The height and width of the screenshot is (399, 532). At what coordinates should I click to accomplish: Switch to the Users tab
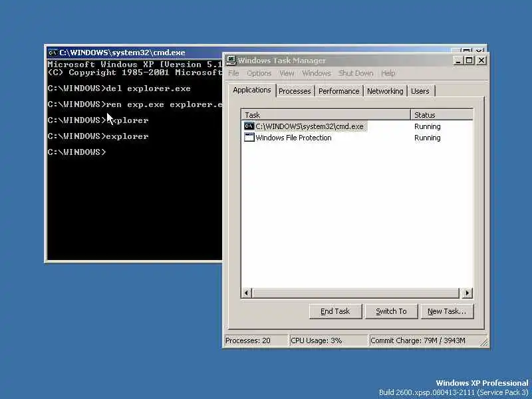420,91
